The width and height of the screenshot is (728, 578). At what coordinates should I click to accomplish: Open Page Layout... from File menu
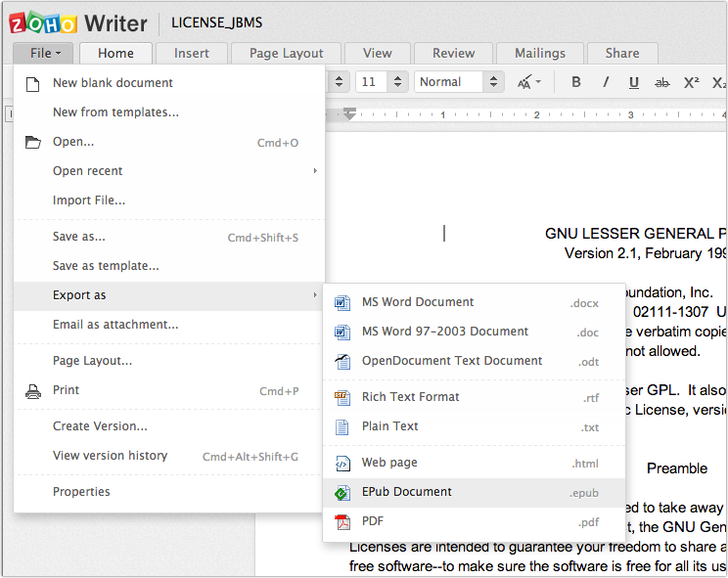(x=169, y=361)
